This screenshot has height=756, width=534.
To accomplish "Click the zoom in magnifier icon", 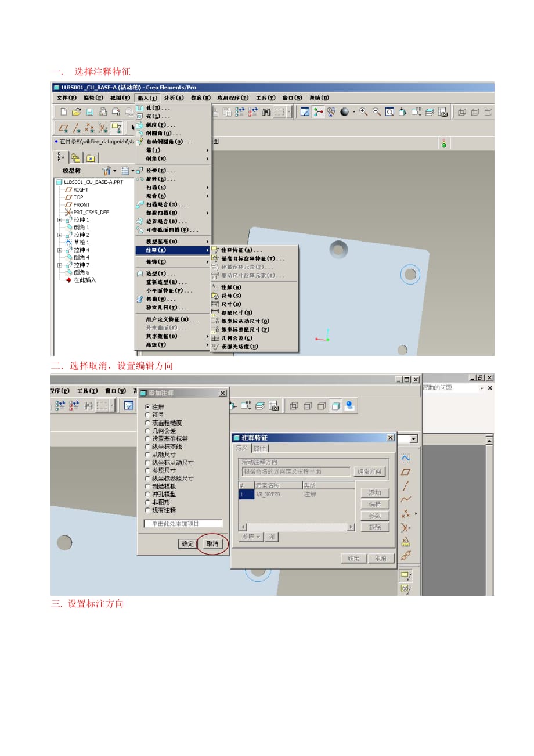I will click(363, 112).
